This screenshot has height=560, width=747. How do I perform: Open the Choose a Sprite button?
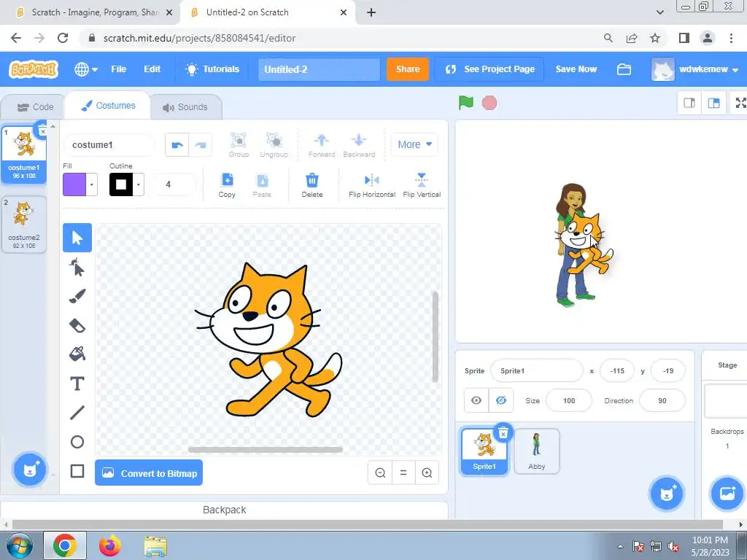(667, 494)
